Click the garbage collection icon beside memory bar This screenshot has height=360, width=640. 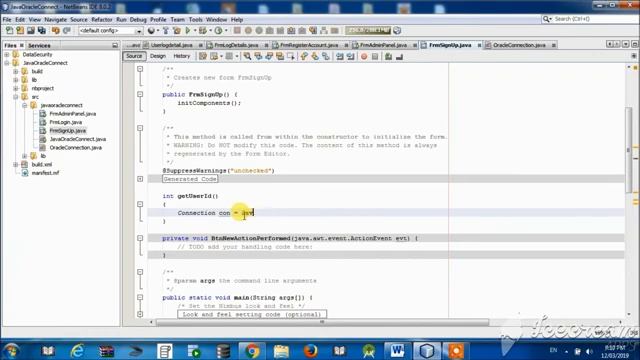[397, 31]
